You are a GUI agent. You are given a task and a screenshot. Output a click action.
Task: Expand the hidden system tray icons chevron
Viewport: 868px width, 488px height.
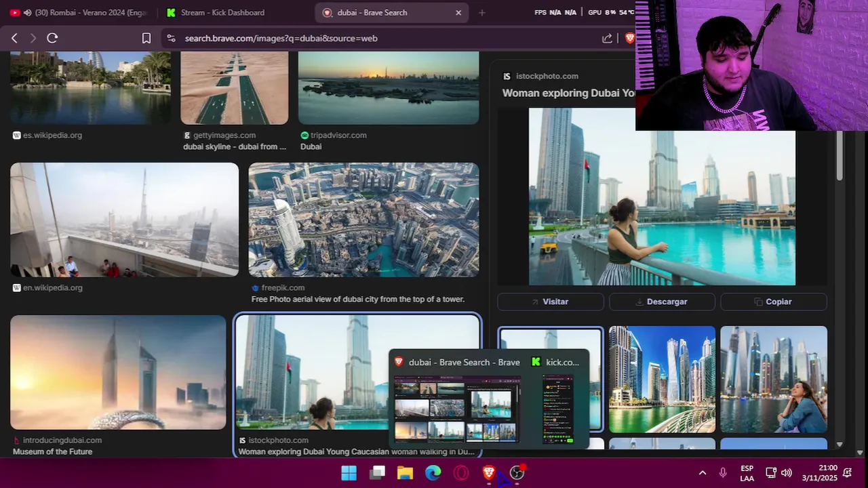point(703,472)
